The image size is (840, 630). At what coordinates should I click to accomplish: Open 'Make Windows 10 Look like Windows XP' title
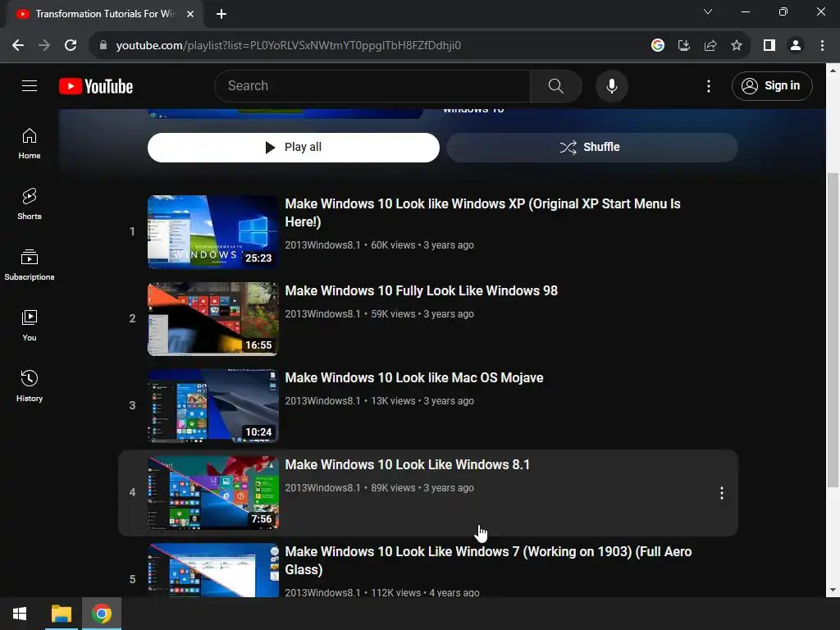482,212
